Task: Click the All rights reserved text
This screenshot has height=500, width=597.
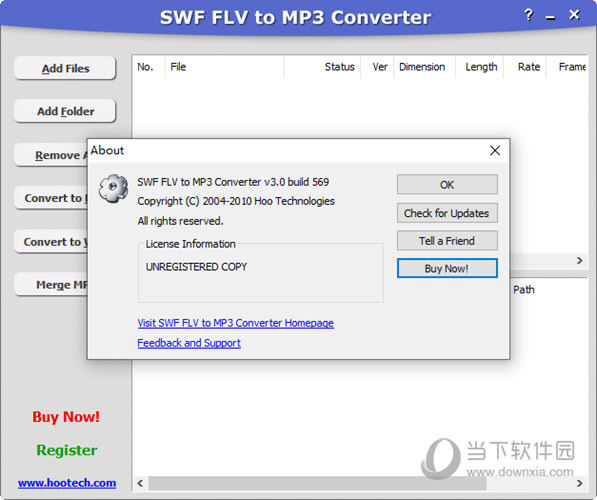Action: [180, 221]
